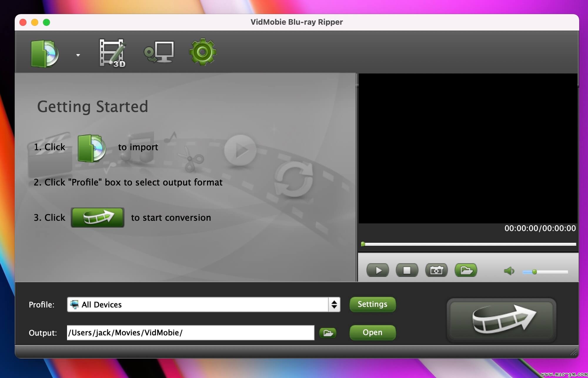Click the Profile dropdown stepper arrows
Image resolution: width=588 pixels, height=378 pixels.
[334, 305]
